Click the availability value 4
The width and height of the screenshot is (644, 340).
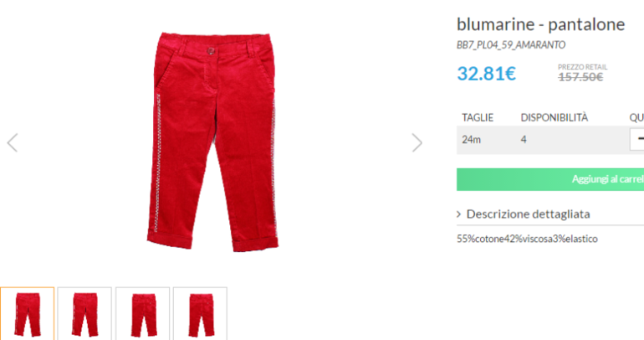pyautogui.click(x=524, y=139)
